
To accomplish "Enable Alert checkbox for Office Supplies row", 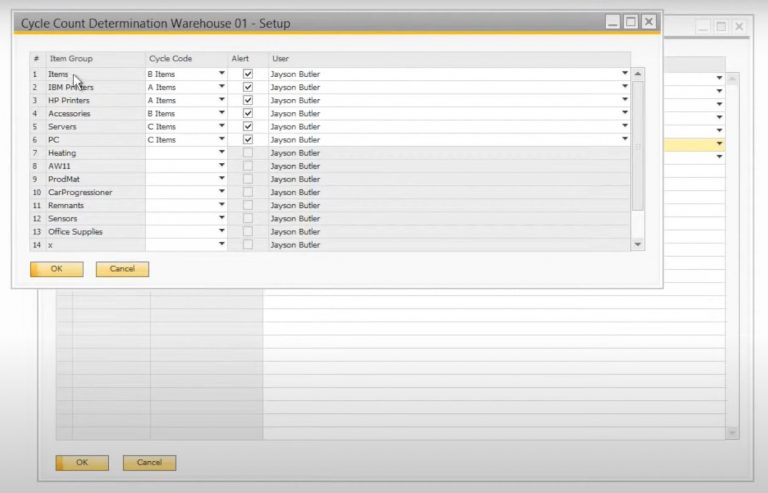I will click(248, 232).
